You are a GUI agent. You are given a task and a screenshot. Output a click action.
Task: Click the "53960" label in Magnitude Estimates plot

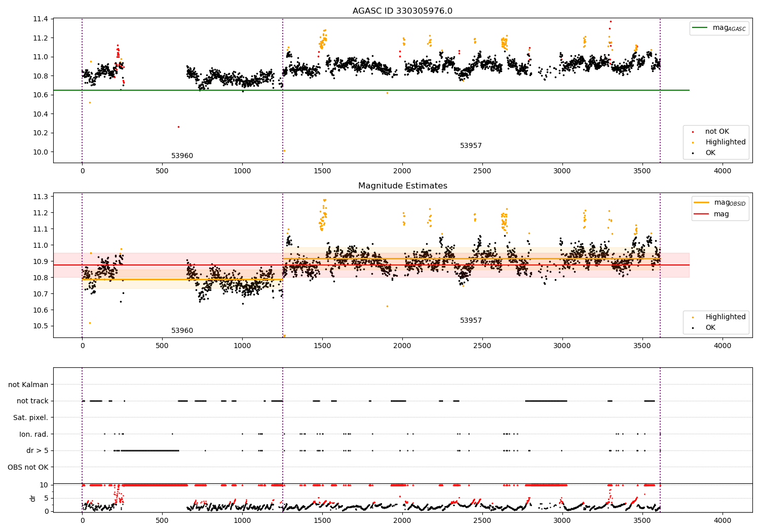pos(182,331)
